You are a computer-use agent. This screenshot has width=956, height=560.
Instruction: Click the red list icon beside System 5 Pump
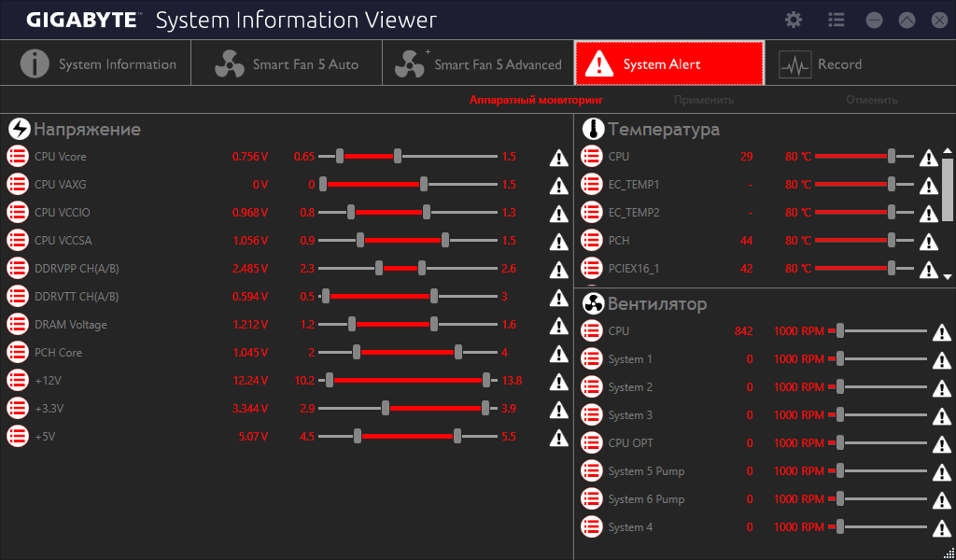(591, 470)
